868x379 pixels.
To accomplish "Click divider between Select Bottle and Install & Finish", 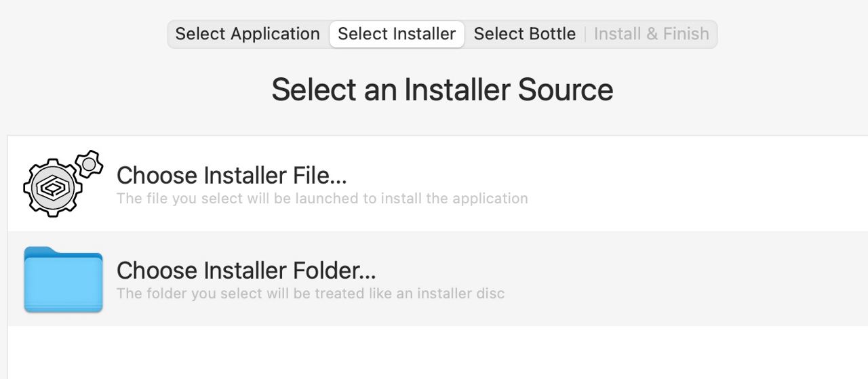I will pyautogui.click(x=585, y=34).
